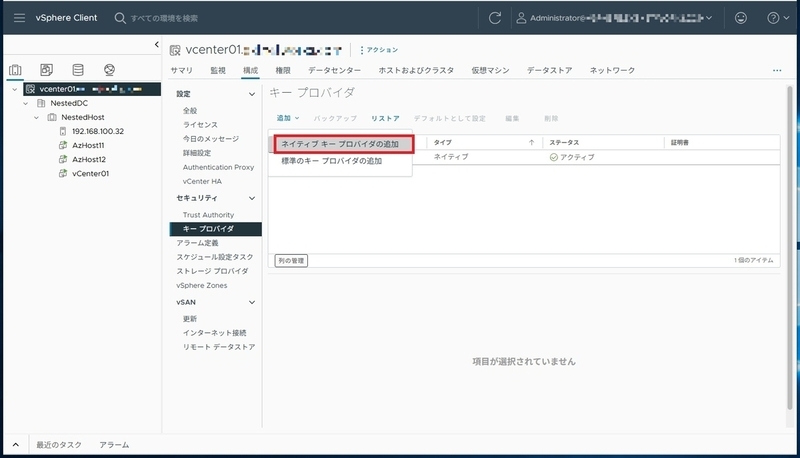
Task: Switch to Networking inventory view
Action: [x=109, y=70]
